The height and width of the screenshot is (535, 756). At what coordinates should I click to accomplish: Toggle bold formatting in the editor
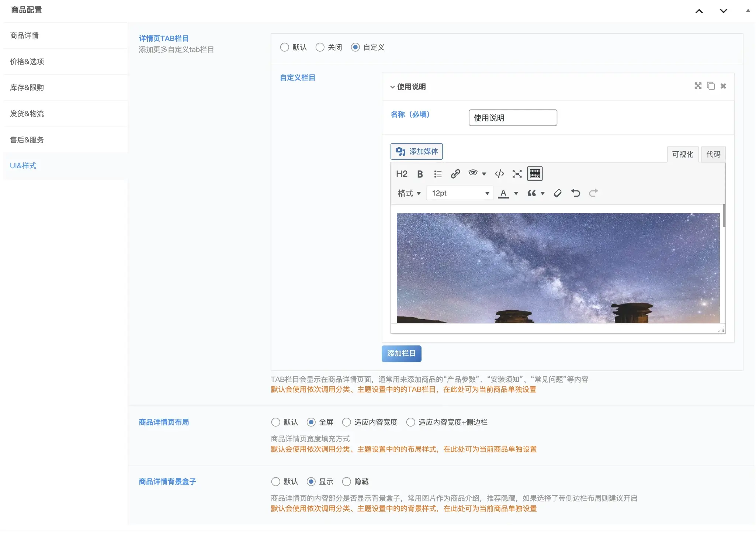click(x=419, y=173)
